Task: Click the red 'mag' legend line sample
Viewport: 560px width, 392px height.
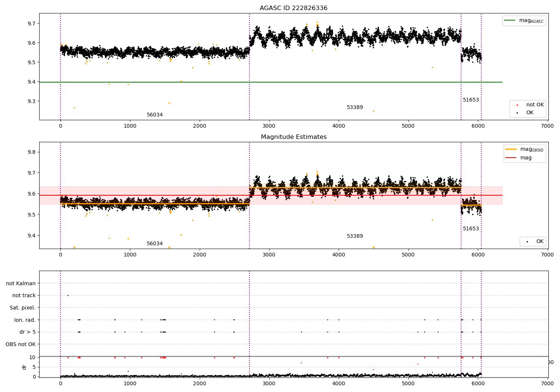Action: tap(511, 158)
